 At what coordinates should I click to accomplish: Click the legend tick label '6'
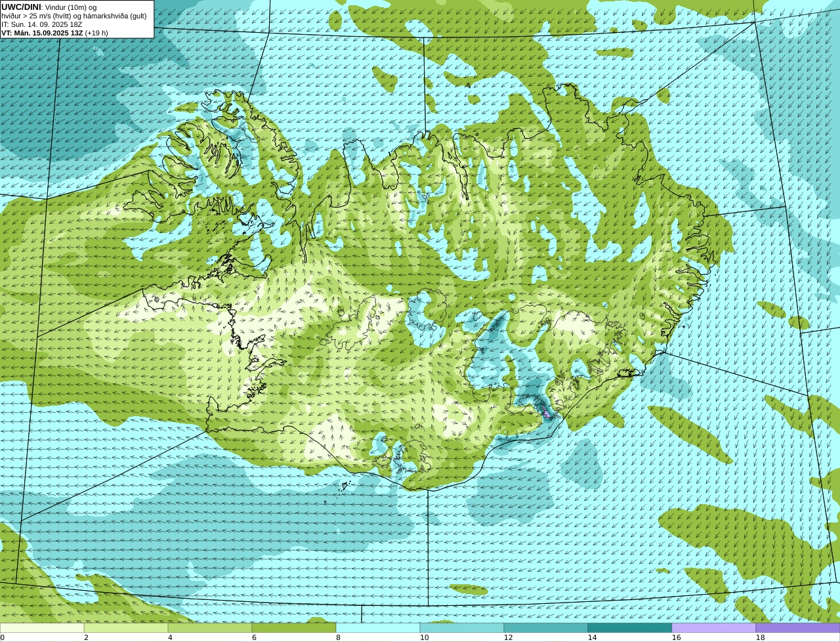click(x=254, y=637)
